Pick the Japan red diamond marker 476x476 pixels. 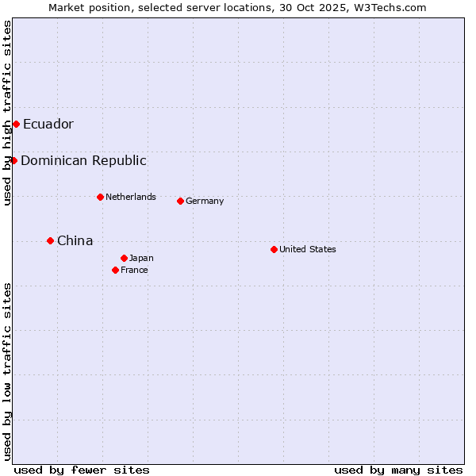tap(124, 258)
